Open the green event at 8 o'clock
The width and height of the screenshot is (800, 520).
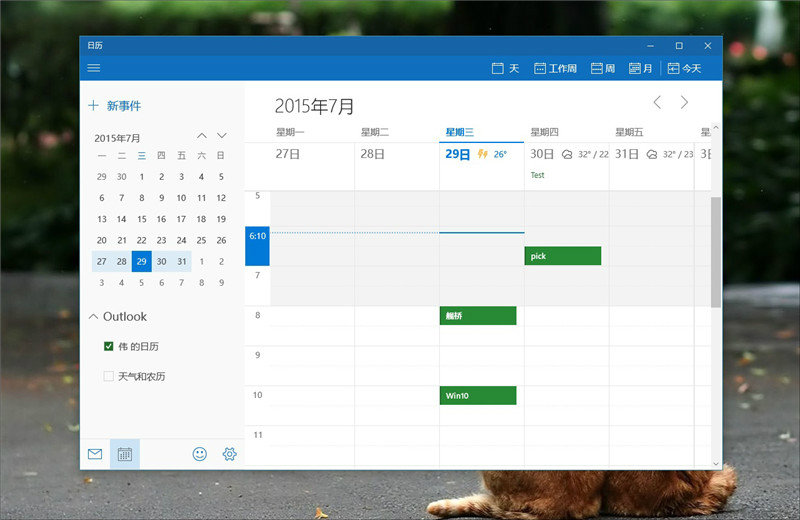click(x=478, y=315)
